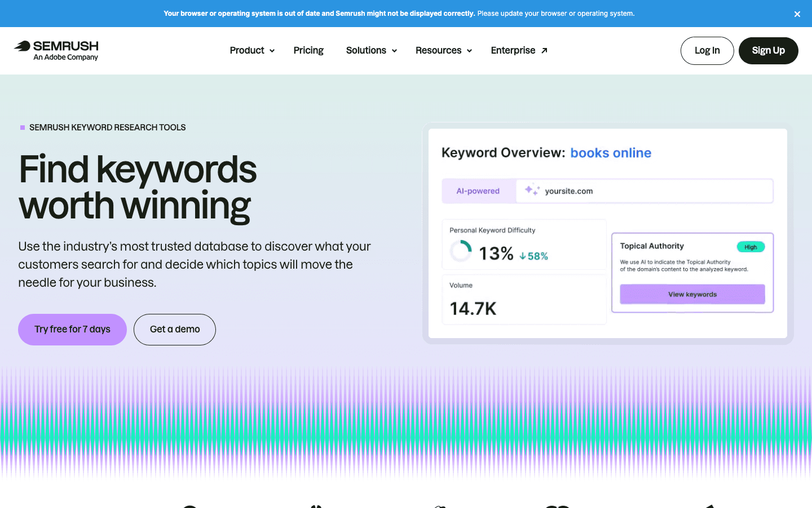This screenshot has width=812, height=508.
Task: Click the 'Personal Keyword Difficulty' label
Action: pyautogui.click(x=492, y=230)
